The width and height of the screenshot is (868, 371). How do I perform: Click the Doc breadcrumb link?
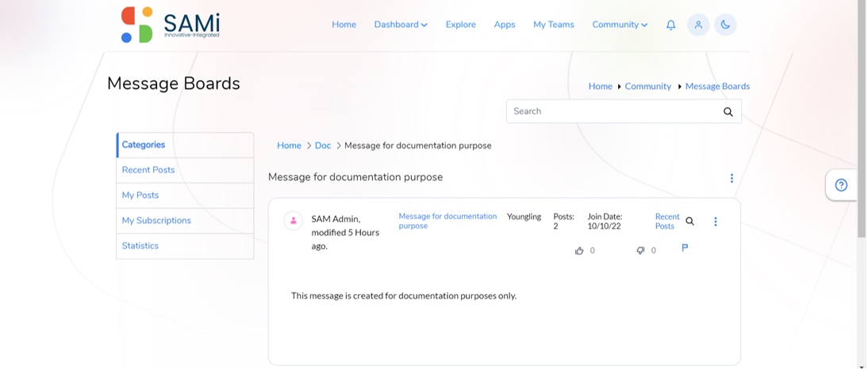pyautogui.click(x=323, y=145)
